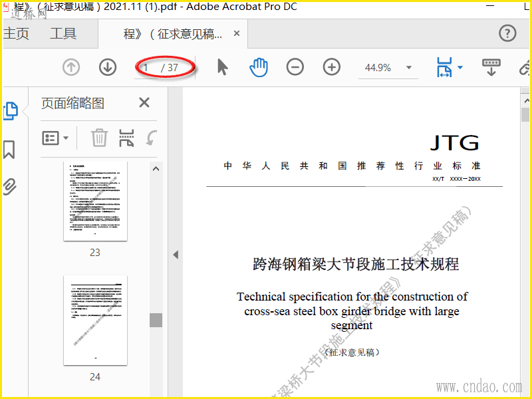Go to previous page with up arrow

(x=71, y=67)
